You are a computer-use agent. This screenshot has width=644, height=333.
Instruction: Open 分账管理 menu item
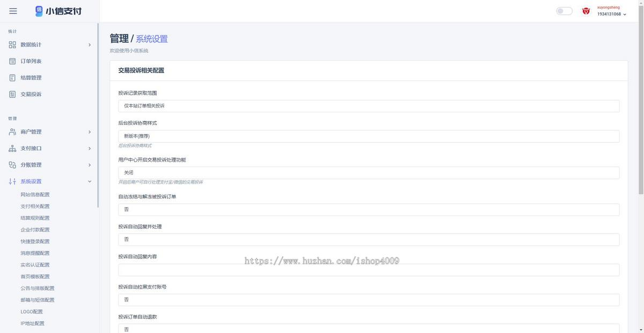click(x=31, y=165)
